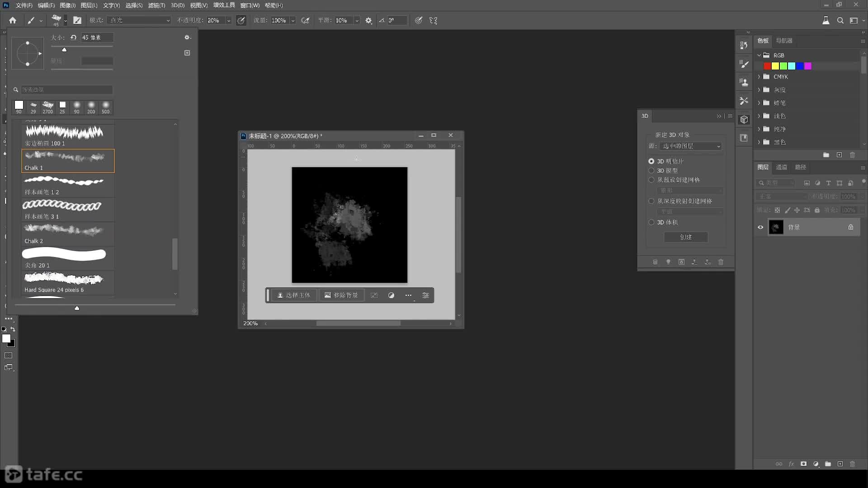
Task: Expand the CMYK swatch group
Action: 759,77
